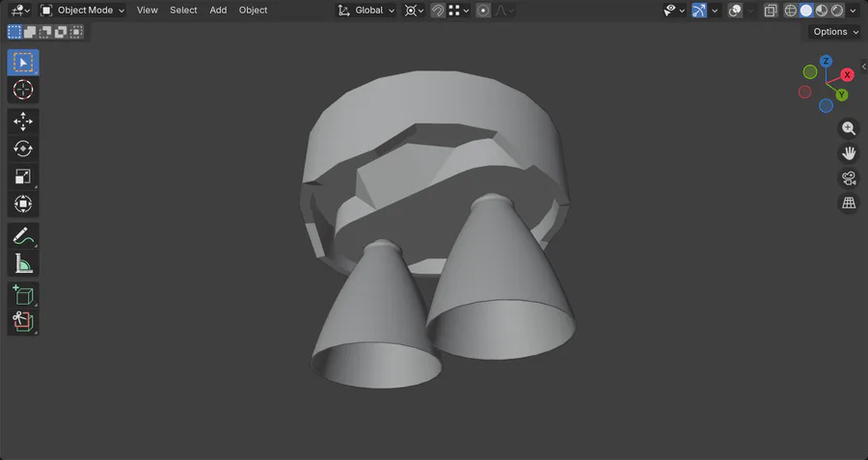Toggle the show gizmo button

point(699,10)
